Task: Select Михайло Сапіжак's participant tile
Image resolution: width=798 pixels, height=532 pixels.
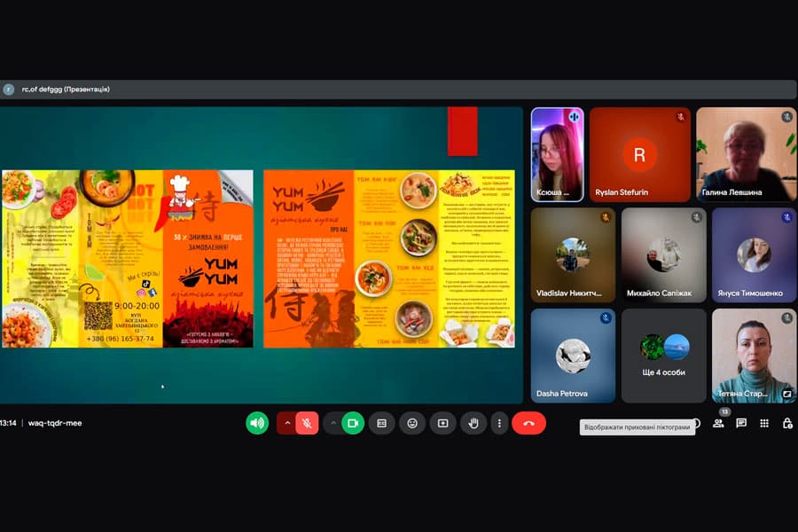Action: point(663,254)
